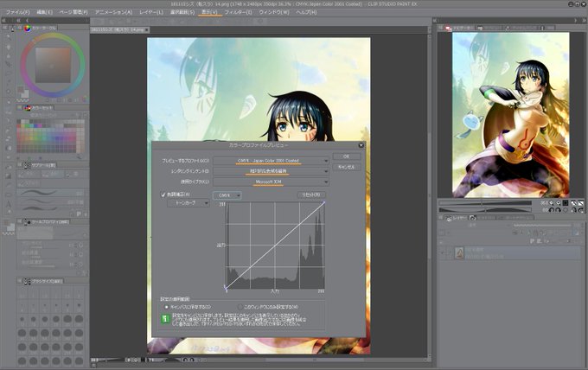This screenshot has height=370, width=588.
Task: Open the ファイル(F) menu
Action: point(18,12)
